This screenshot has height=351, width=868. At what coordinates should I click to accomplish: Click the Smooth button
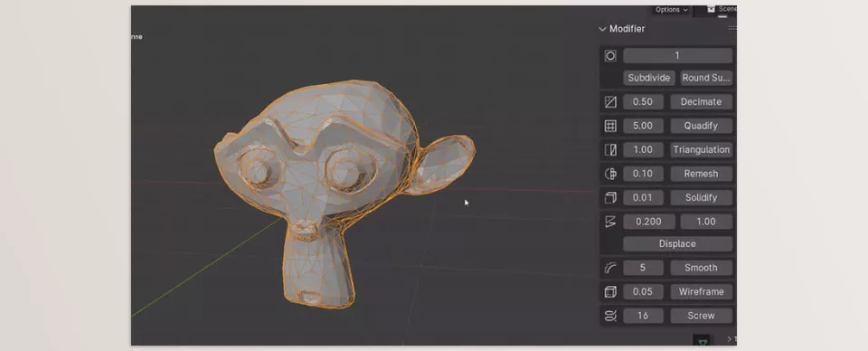[x=701, y=268]
